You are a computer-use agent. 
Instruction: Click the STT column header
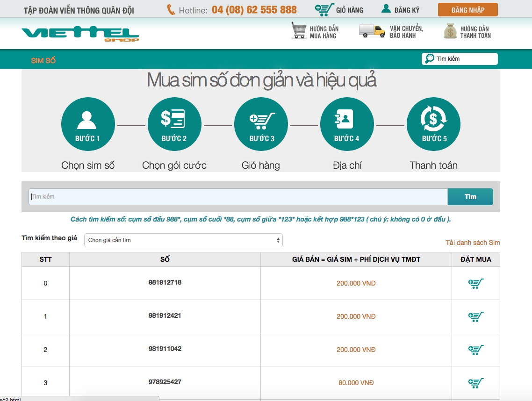tap(45, 259)
